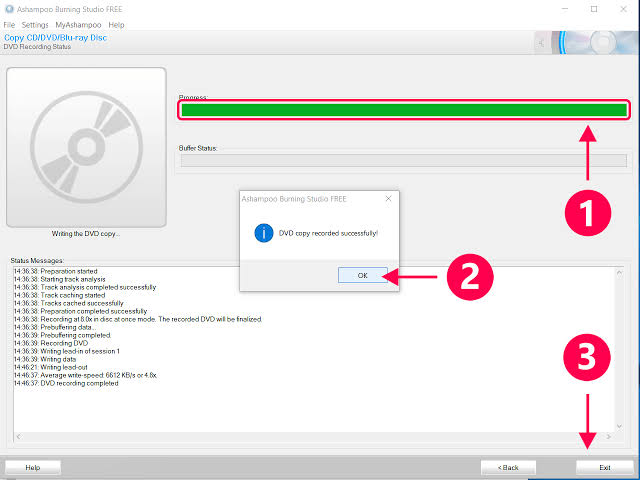Click the 'Status Messages:' label
This screenshot has height=480, width=640.
pyautogui.click(x=37, y=260)
